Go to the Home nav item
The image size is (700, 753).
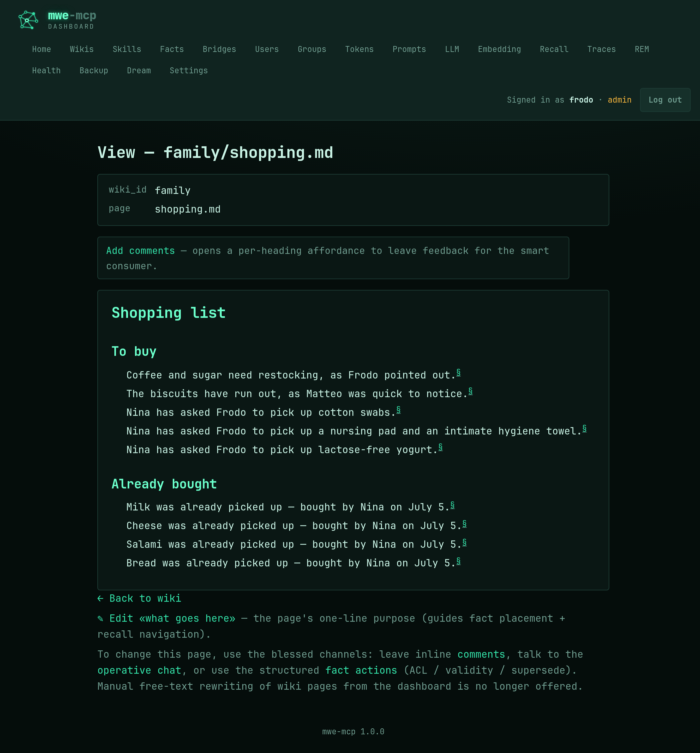41,49
